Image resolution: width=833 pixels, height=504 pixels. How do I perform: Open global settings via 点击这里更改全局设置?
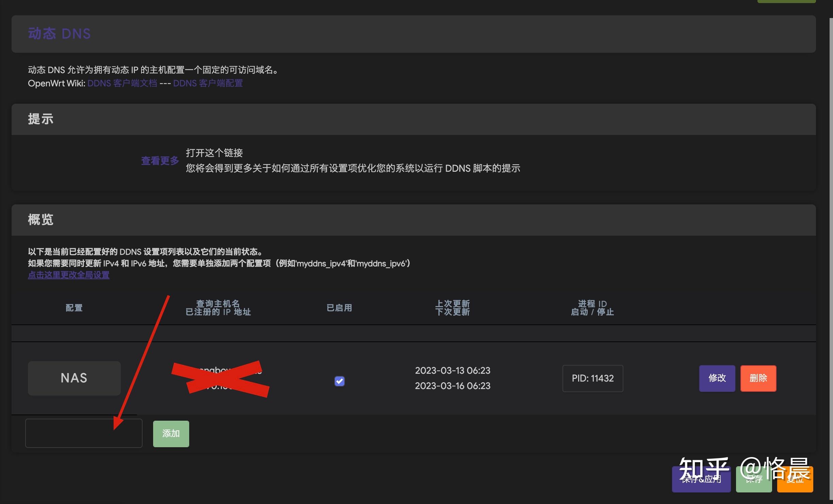click(x=68, y=275)
